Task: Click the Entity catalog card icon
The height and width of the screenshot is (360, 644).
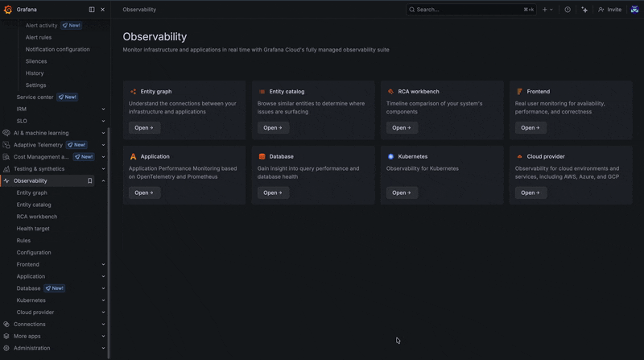Action: pos(262,92)
